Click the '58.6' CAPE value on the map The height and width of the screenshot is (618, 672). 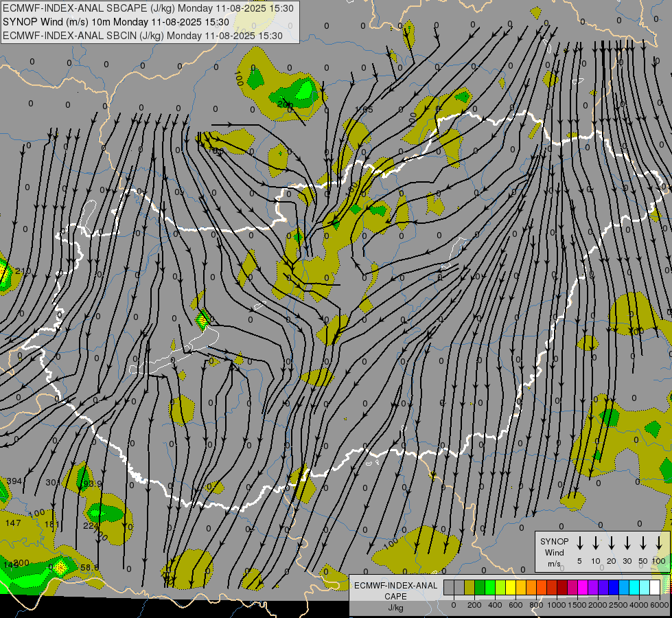coord(90,567)
